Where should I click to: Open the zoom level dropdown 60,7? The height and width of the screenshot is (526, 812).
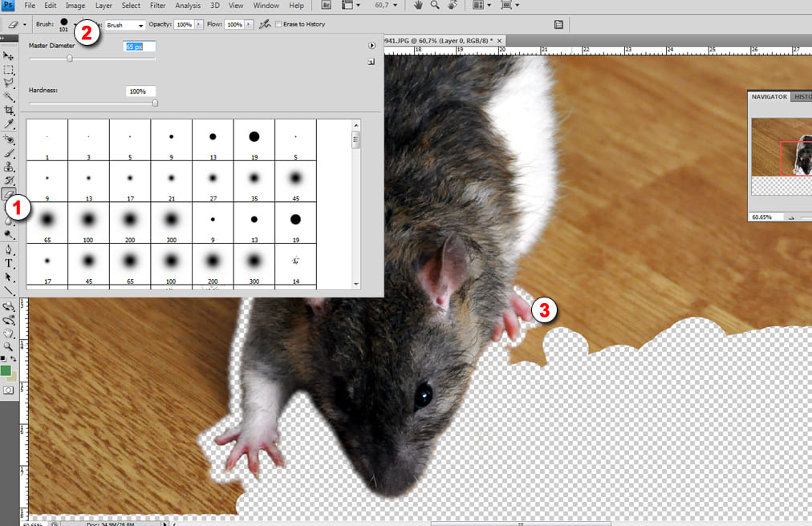click(394, 6)
